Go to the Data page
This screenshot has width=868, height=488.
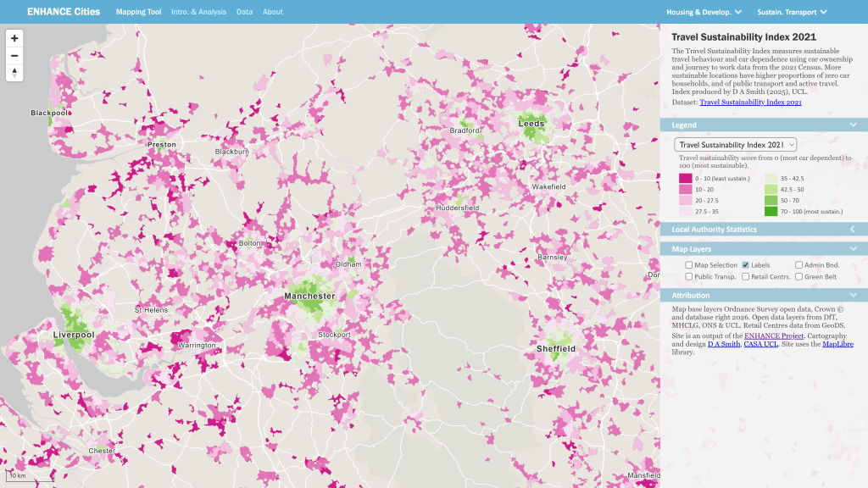[x=244, y=12]
